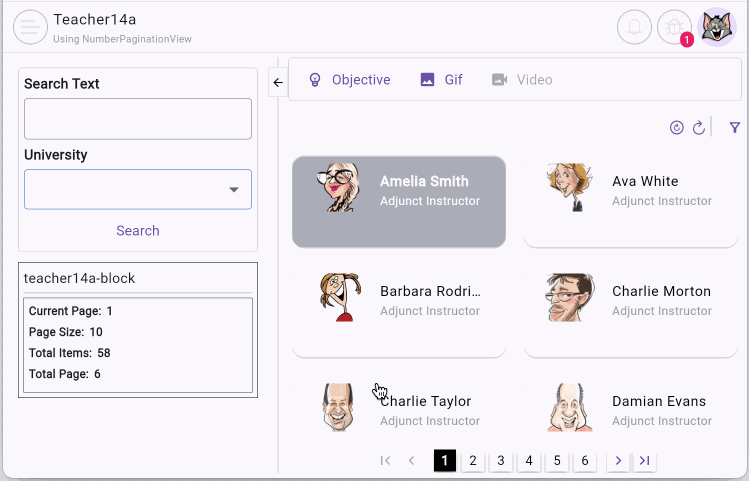The image size is (749, 481).
Task: Open the bug report icon
Action: coord(674,27)
